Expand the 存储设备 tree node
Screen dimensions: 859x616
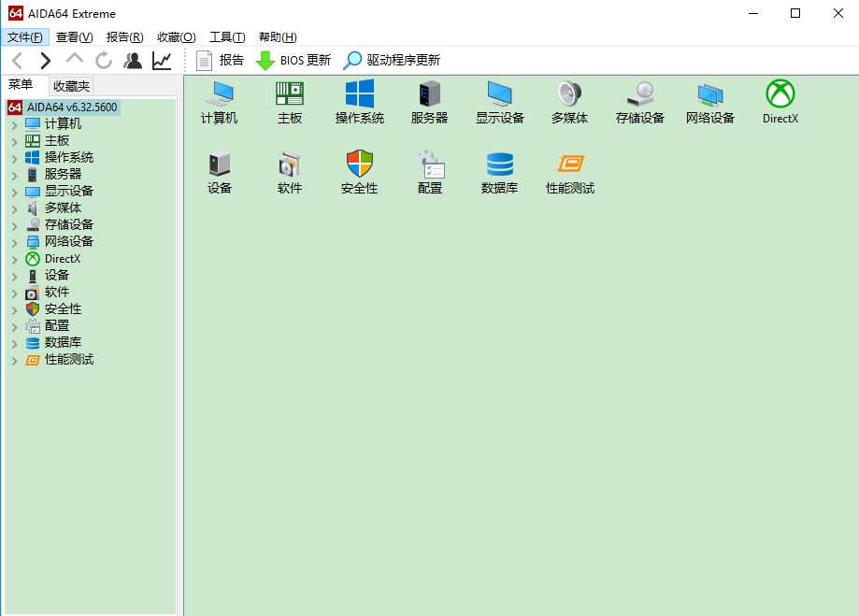(15, 226)
